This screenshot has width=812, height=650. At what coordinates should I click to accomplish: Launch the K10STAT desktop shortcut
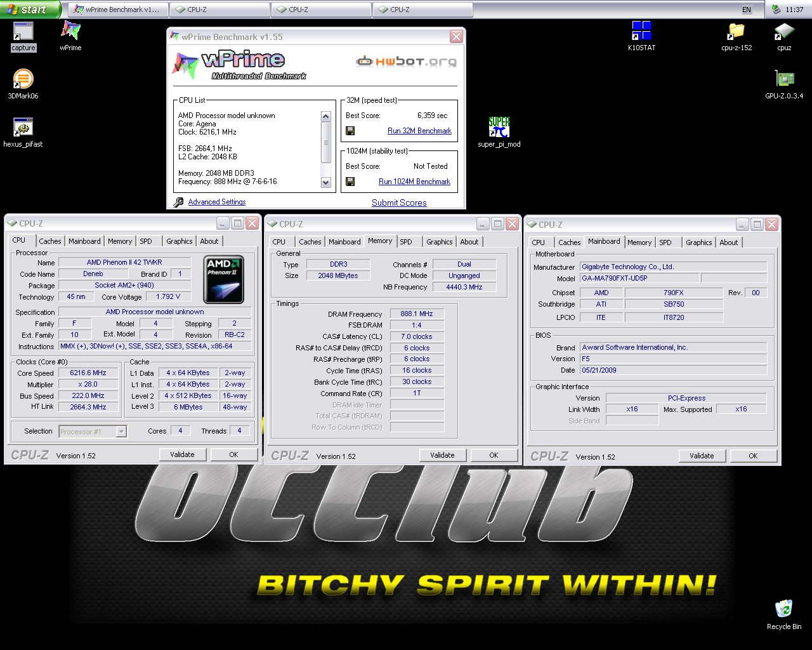(x=641, y=36)
